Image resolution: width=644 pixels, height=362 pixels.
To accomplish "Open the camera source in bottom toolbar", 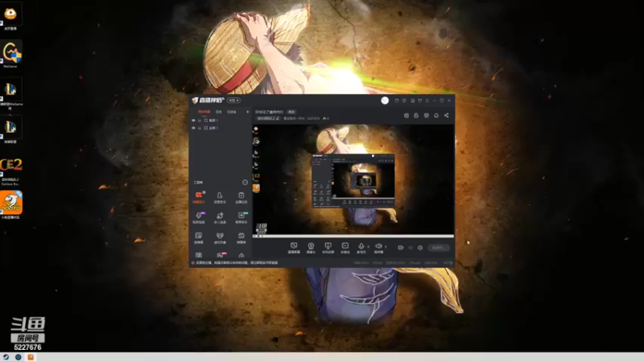I will 311,248.
